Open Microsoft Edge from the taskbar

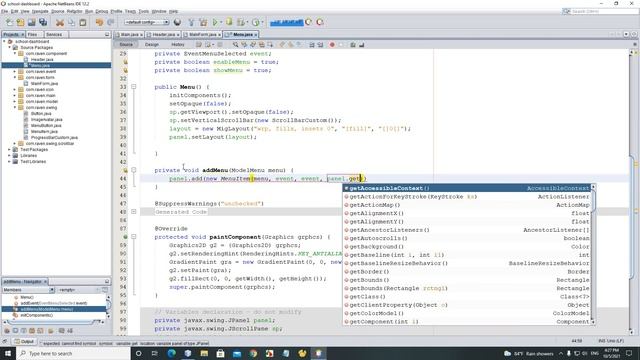171,353
